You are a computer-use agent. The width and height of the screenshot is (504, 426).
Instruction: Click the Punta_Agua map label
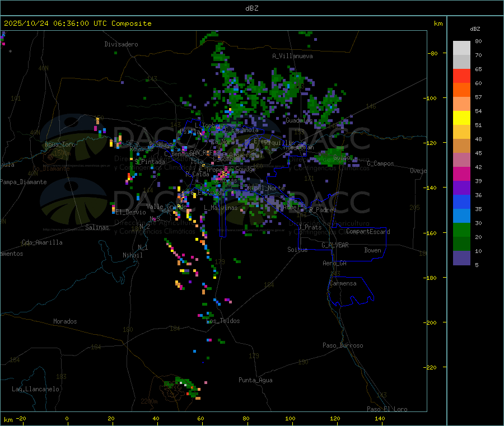click(x=255, y=380)
